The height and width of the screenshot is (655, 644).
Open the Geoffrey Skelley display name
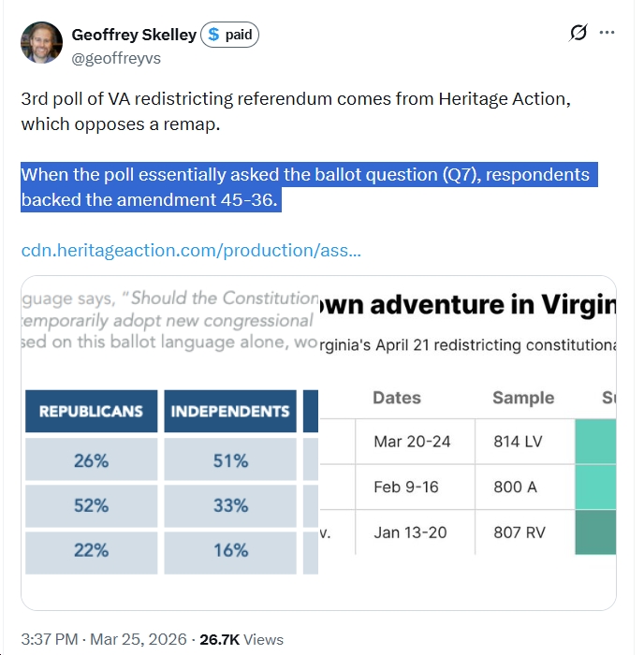click(x=134, y=35)
